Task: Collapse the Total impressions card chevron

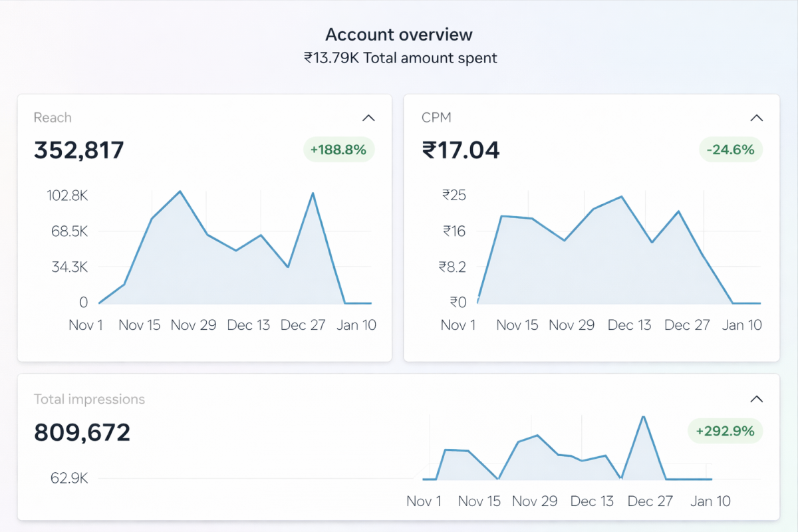Action: [756, 400]
